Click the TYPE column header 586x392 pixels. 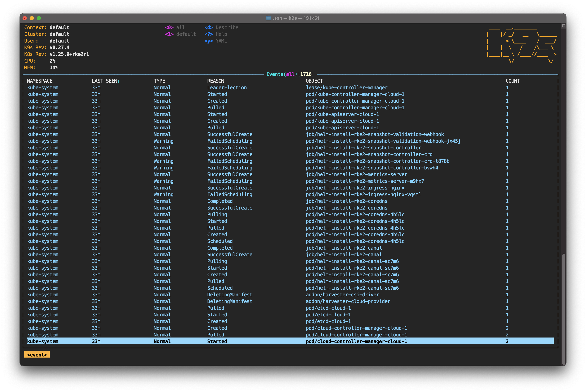click(159, 81)
